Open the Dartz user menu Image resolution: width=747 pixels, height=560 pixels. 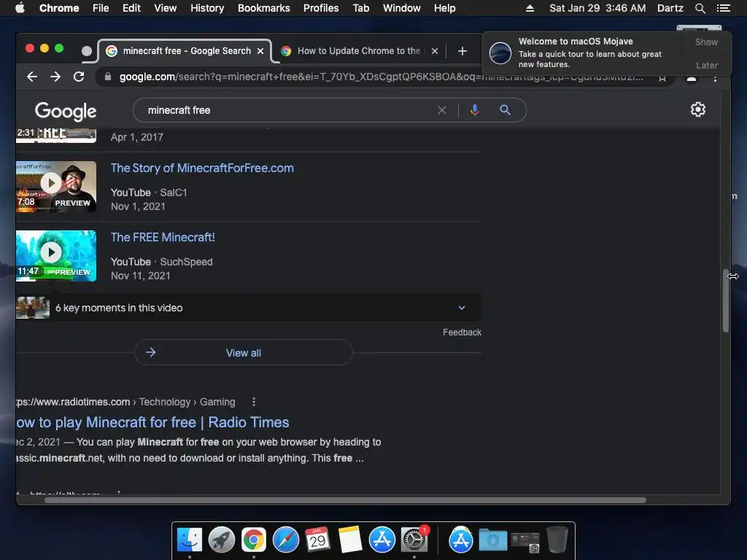(x=670, y=8)
